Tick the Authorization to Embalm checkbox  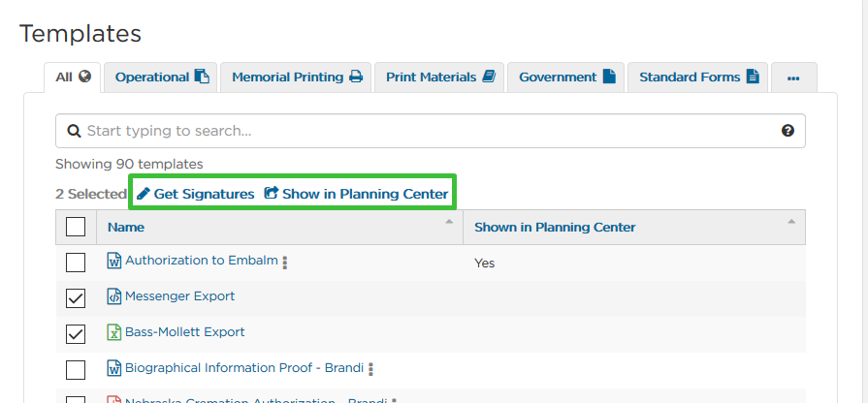pos(76,263)
